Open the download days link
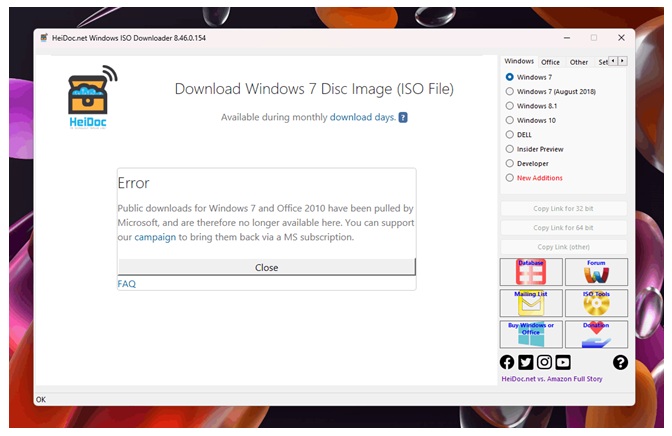 click(x=363, y=117)
